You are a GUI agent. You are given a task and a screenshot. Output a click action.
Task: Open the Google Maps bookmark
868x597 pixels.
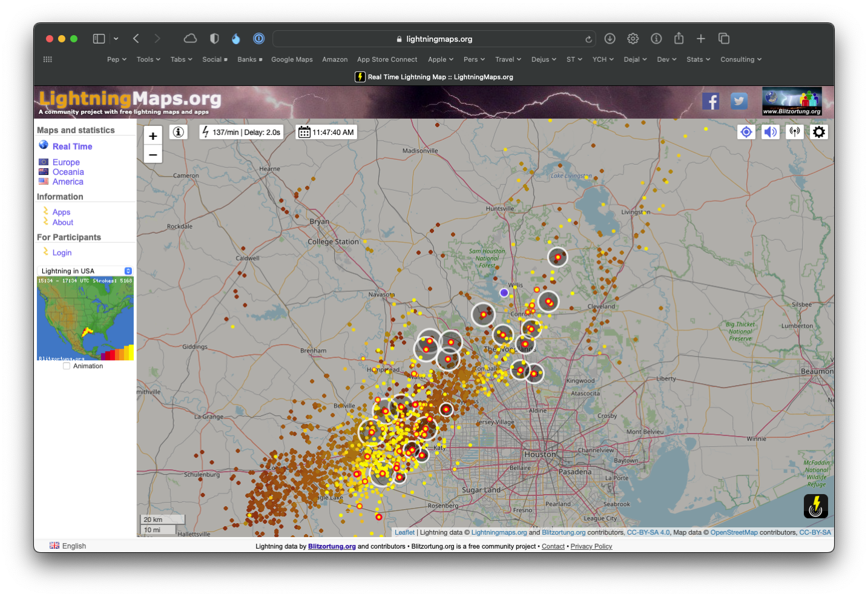click(292, 59)
